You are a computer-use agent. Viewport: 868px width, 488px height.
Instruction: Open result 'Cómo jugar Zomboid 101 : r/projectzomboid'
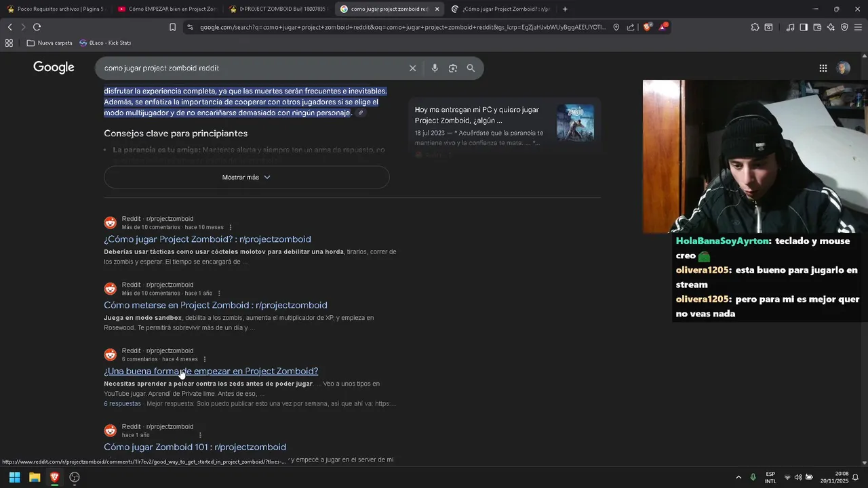(x=195, y=447)
